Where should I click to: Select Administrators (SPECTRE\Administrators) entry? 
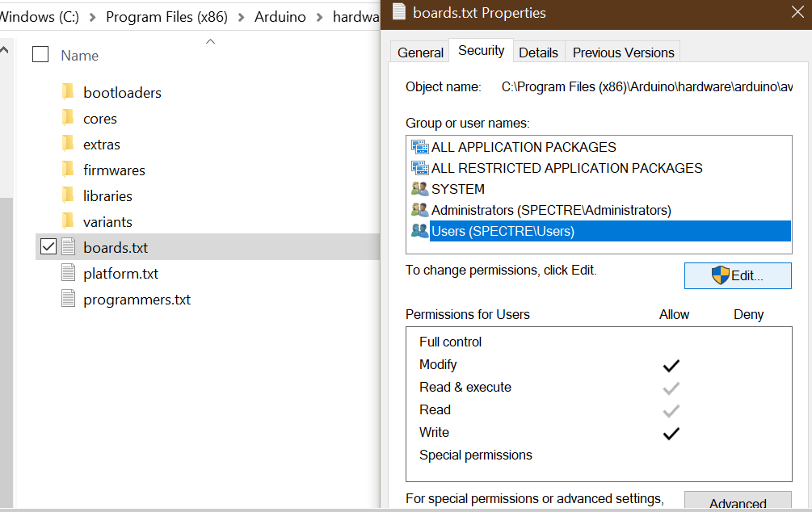(551, 210)
